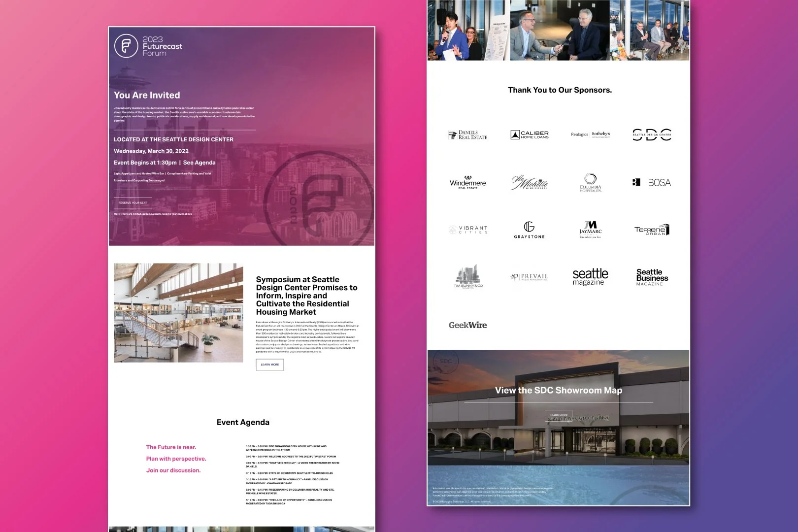This screenshot has width=798, height=532.
Task: Click 'Join our discussion.' tagline
Action: pyautogui.click(x=173, y=470)
